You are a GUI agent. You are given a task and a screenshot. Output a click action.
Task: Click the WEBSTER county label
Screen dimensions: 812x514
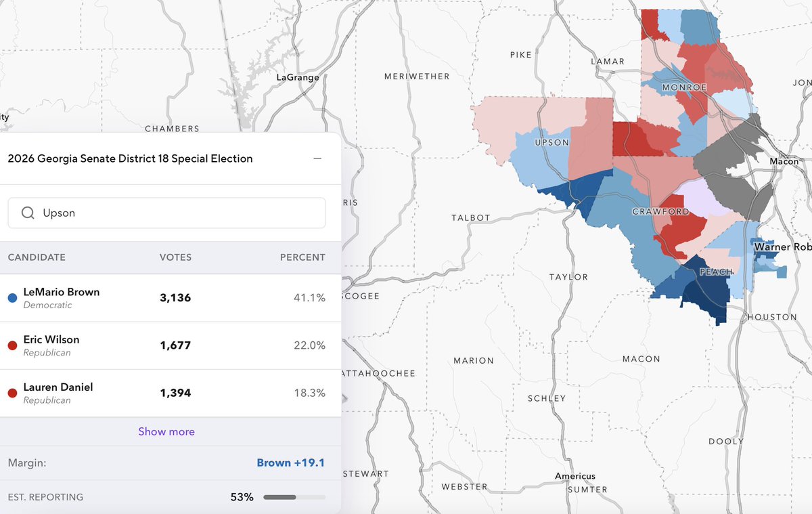pos(464,486)
